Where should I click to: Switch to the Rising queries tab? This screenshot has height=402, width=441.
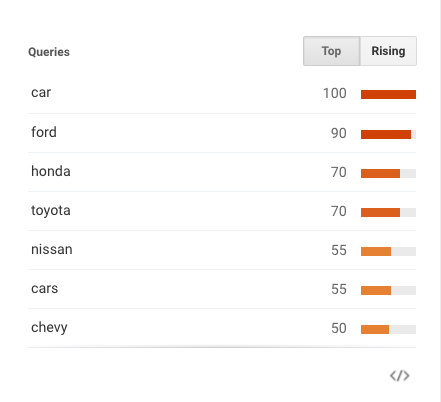[x=388, y=51]
